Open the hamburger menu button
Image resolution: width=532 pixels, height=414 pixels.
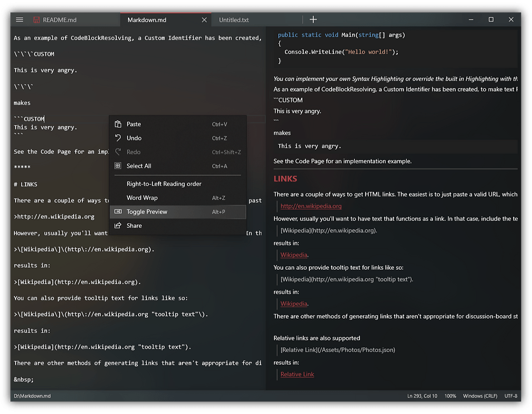pyautogui.click(x=19, y=19)
